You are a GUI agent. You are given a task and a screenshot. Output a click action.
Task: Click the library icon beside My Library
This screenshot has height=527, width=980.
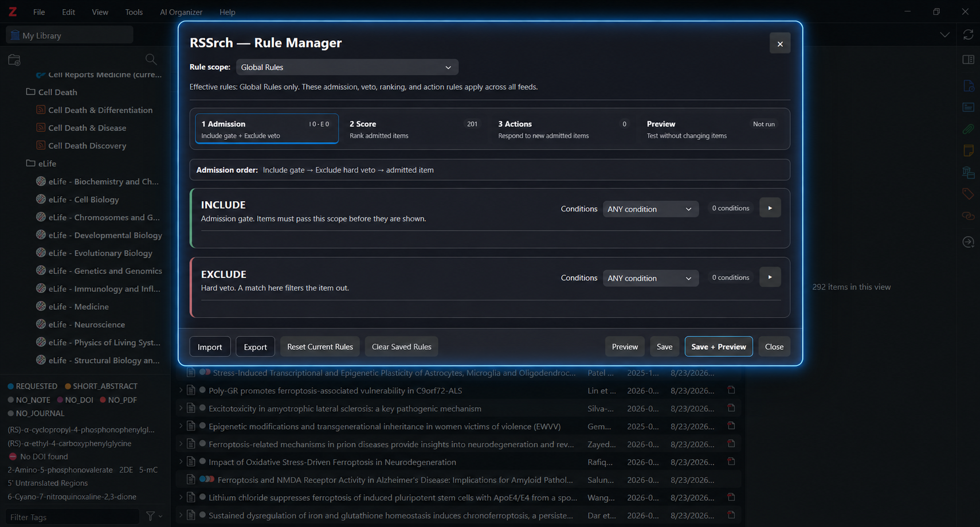[x=15, y=35]
